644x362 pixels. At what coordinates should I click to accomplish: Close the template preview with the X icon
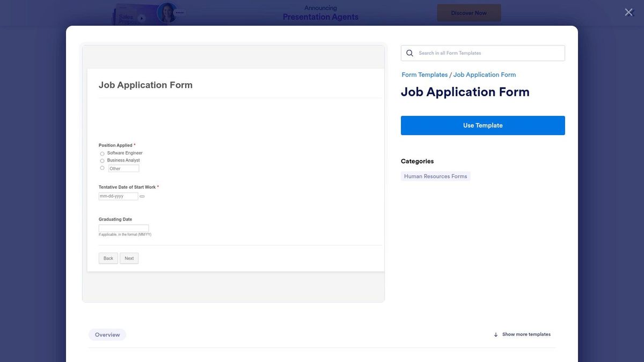point(628,12)
